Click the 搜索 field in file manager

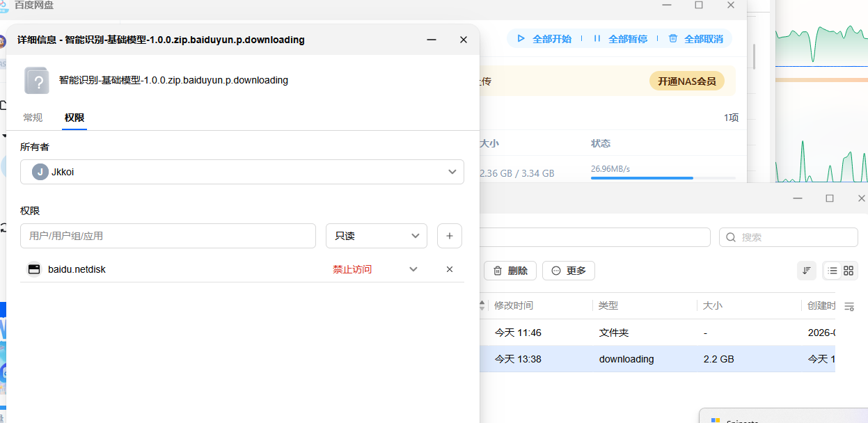[x=789, y=237]
